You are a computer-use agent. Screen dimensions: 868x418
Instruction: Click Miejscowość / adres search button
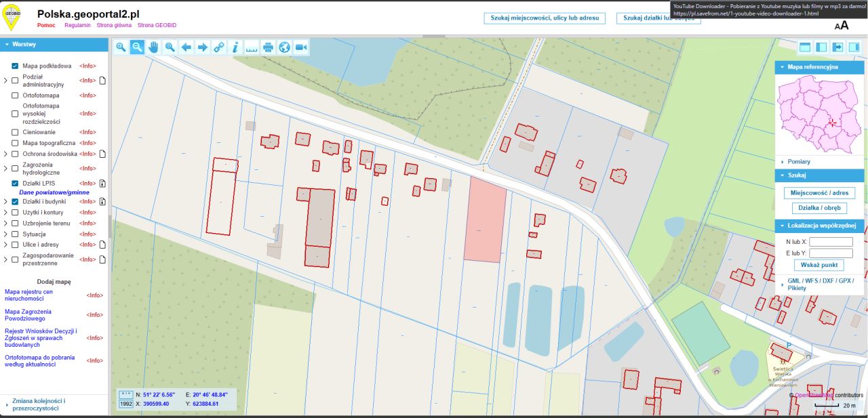(819, 193)
